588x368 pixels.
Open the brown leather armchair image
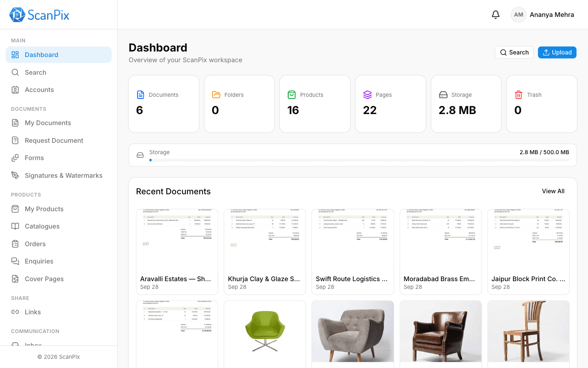click(441, 331)
